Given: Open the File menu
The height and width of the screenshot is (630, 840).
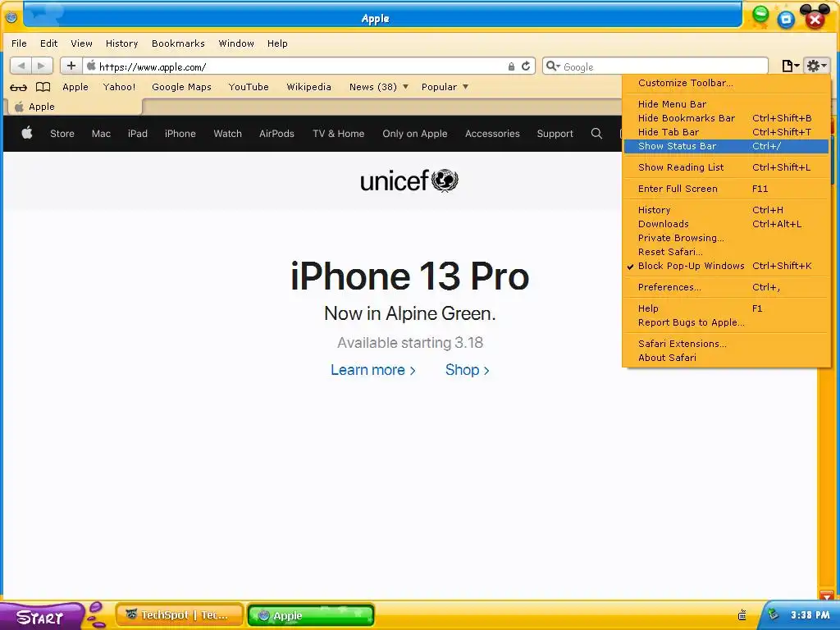Looking at the screenshot, I should point(19,43).
